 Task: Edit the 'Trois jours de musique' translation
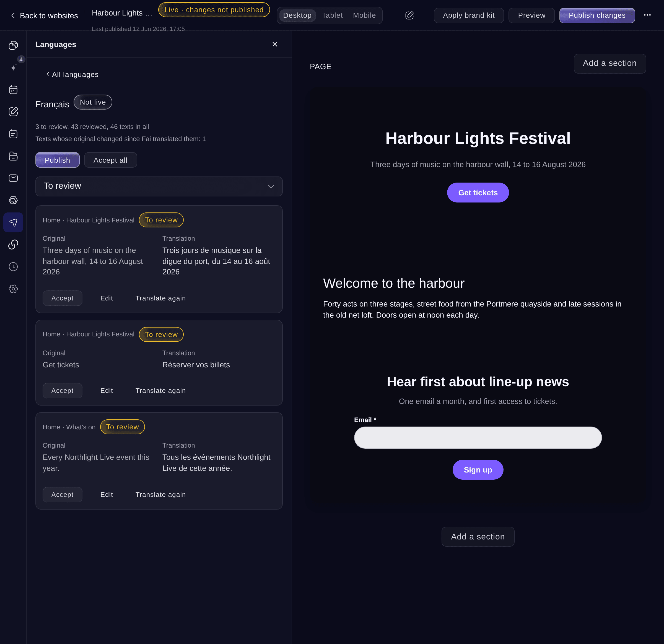click(x=107, y=298)
